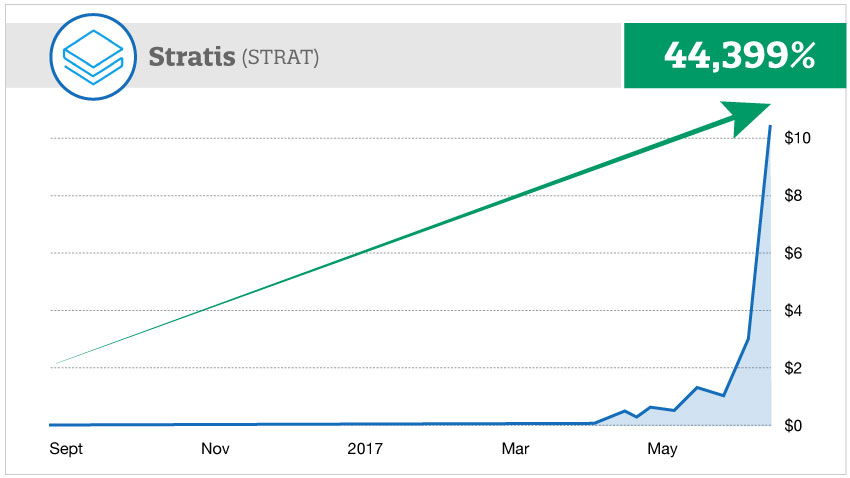The width and height of the screenshot is (850, 478).
Task: Click the '2017' date axis label
Action: tap(365, 449)
